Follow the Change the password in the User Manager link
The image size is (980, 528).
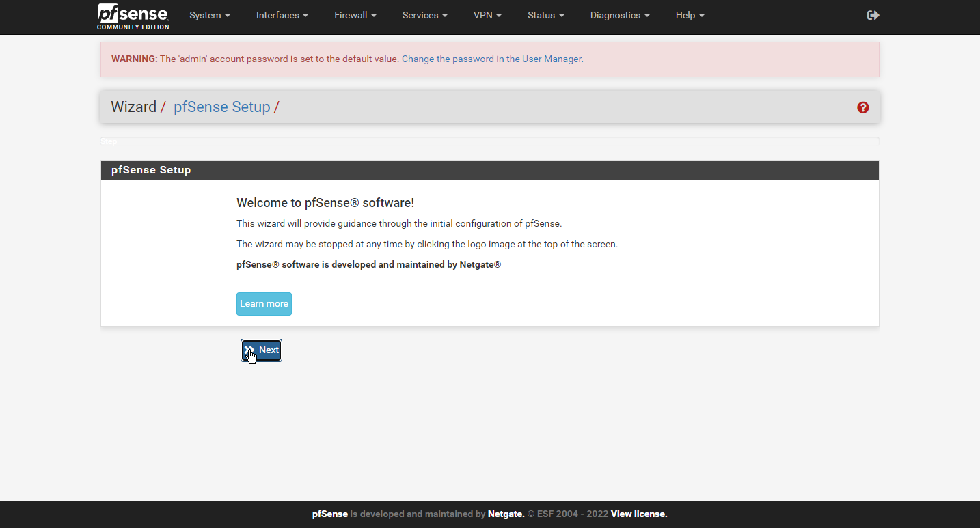[x=493, y=59]
